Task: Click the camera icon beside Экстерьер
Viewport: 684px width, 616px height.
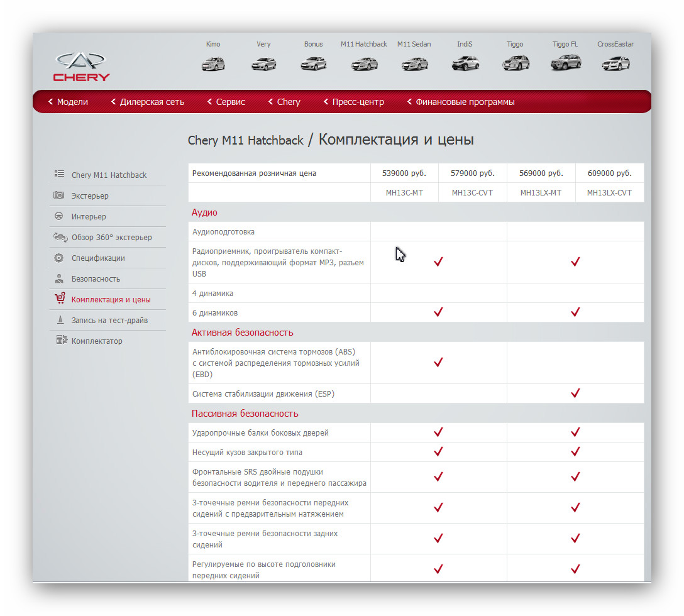Action: [59, 195]
